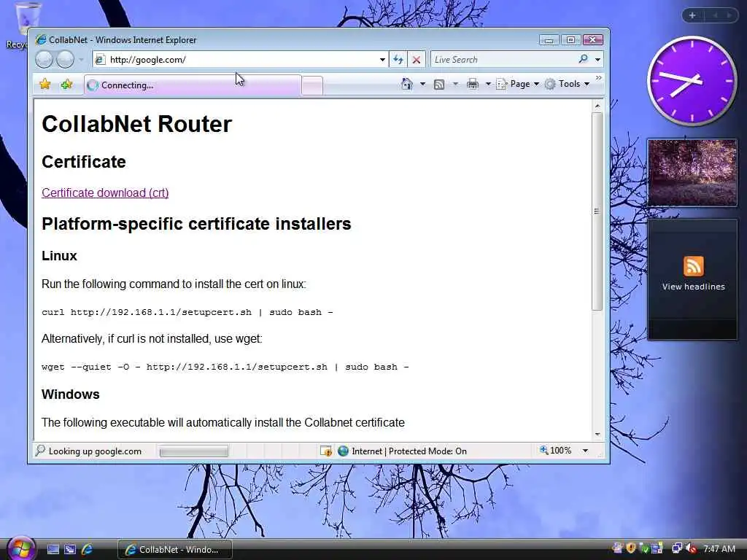
Task: Open the Windows Start orb
Action: pyautogui.click(x=20, y=548)
